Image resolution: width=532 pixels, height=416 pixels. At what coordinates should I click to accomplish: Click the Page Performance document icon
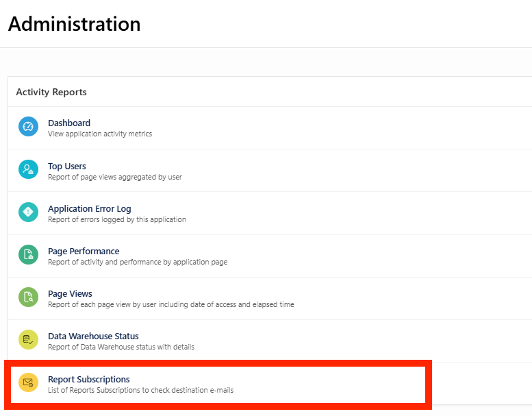pos(28,254)
